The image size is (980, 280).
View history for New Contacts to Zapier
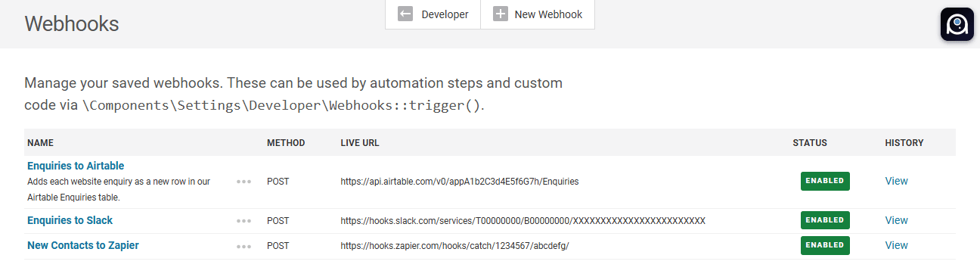896,245
